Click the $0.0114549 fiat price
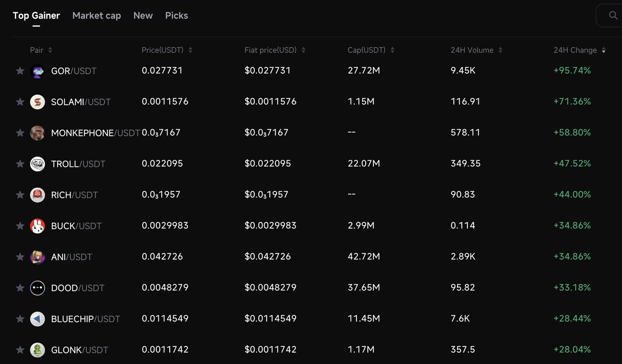The width and height of the screenshot is (622, 364). tap(271, 318)
